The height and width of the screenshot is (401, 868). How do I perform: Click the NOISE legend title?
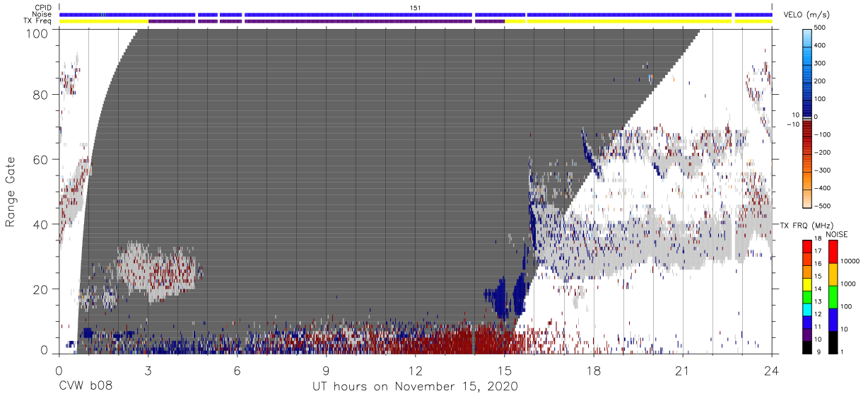[838, 234]
